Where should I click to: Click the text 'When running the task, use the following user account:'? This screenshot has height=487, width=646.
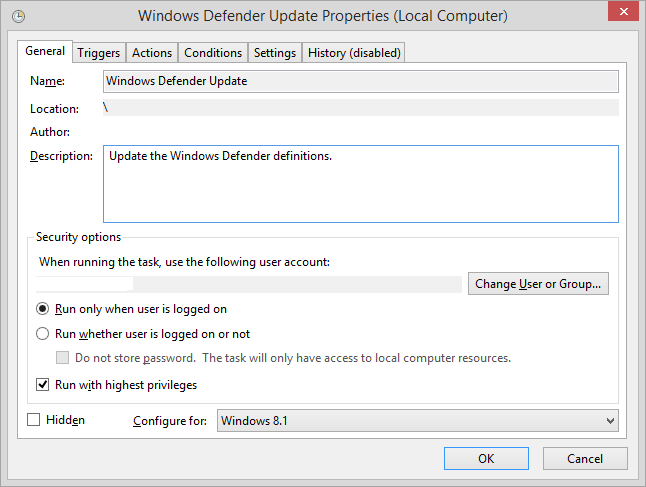click(x=184, y=262)
